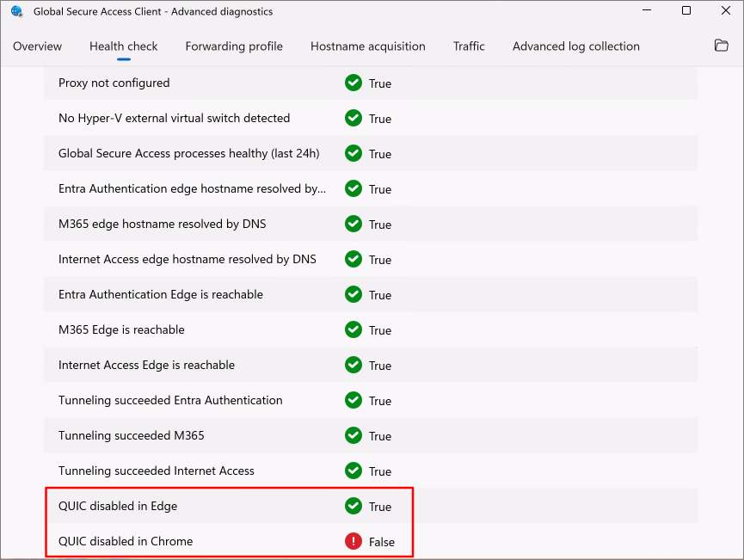Select 'Proxy not configured' row text

pos(114,83)
